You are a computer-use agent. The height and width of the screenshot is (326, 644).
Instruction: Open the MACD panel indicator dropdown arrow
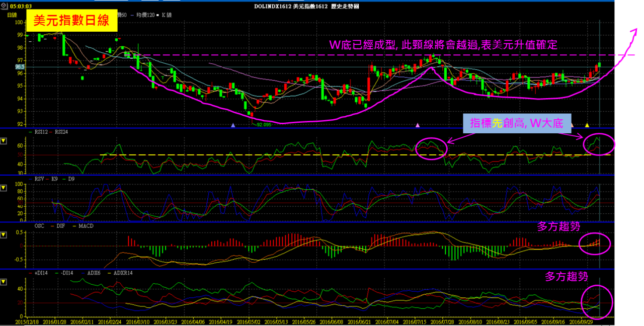[4, 235]
